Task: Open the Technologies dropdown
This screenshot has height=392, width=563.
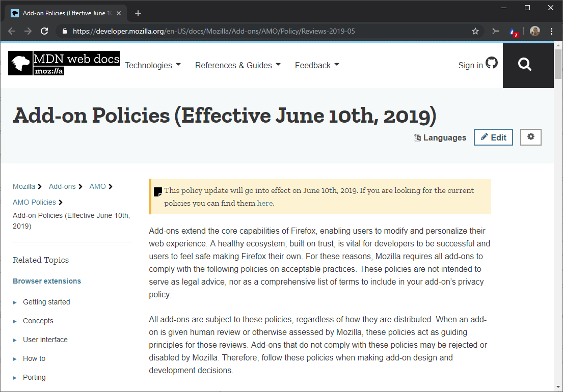Action: point(152,65)
